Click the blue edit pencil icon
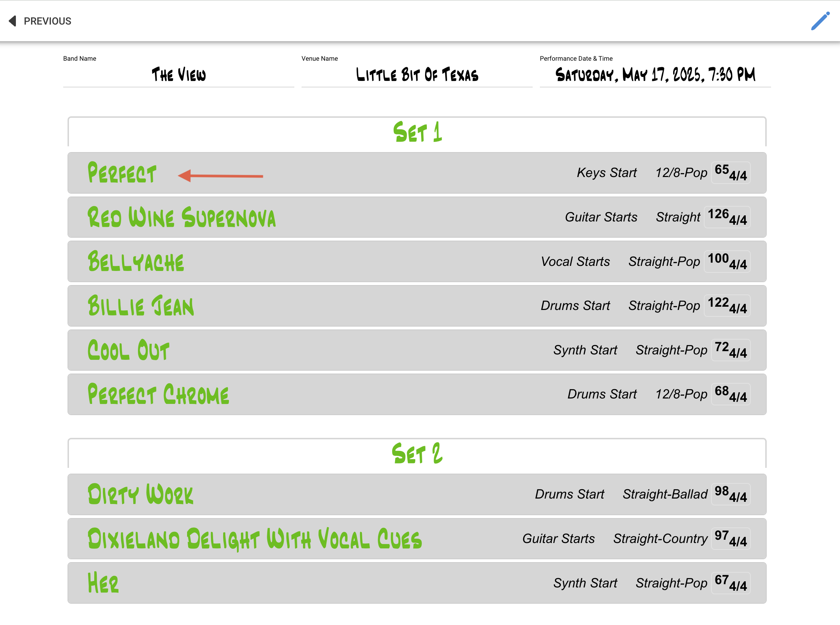This screenshot has height=625, width=840. (x=819, y=22)
